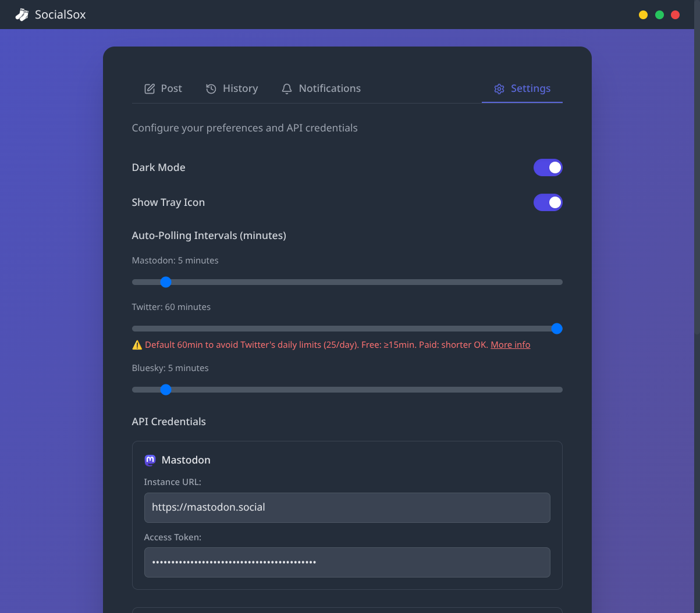This screenshot has width=700, height=613.
Task: Turn off Show Tray Icon switch
Action: tap(548, 202)
